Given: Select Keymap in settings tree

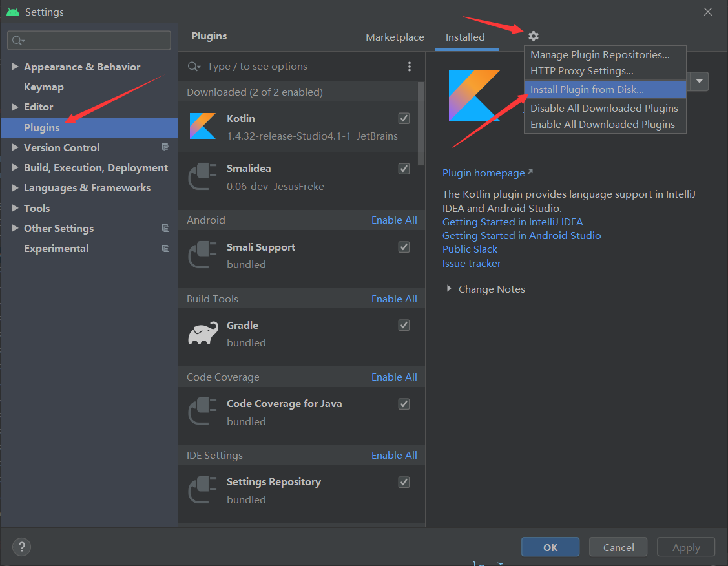Looking at the screenshot, I should pyautogui.click(x=44, y=87).
